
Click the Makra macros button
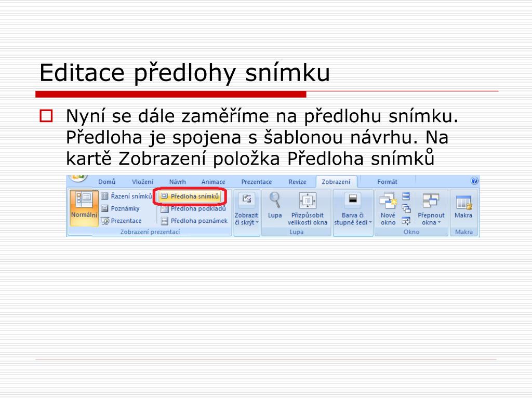point(463,206)
